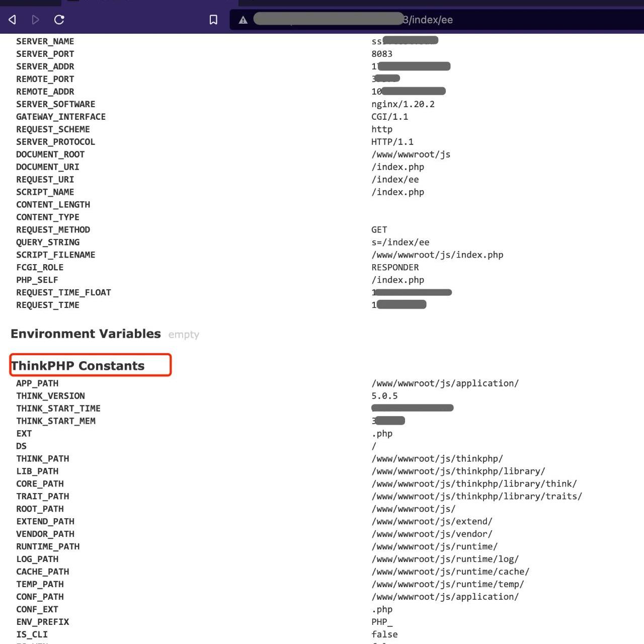644x644 pixels.
Task: Go forward with the browser forward arrow
Action: (x=35, y=20)
